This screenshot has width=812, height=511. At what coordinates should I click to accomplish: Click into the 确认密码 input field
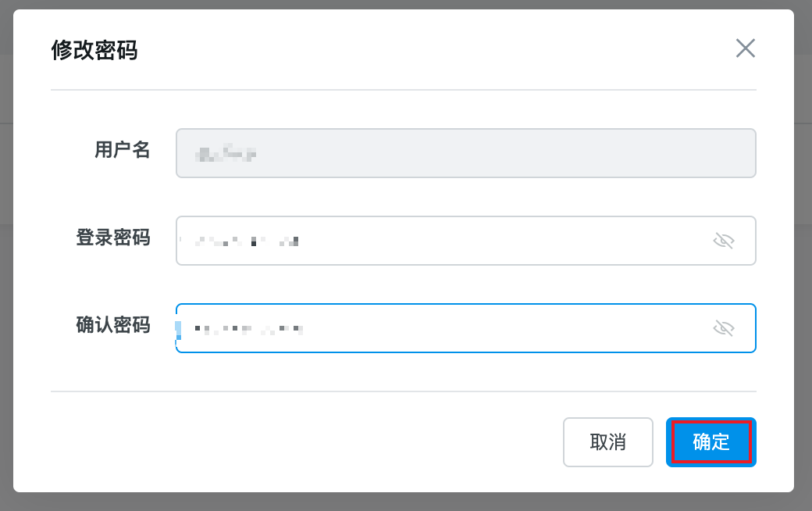(x=484, y=328)
